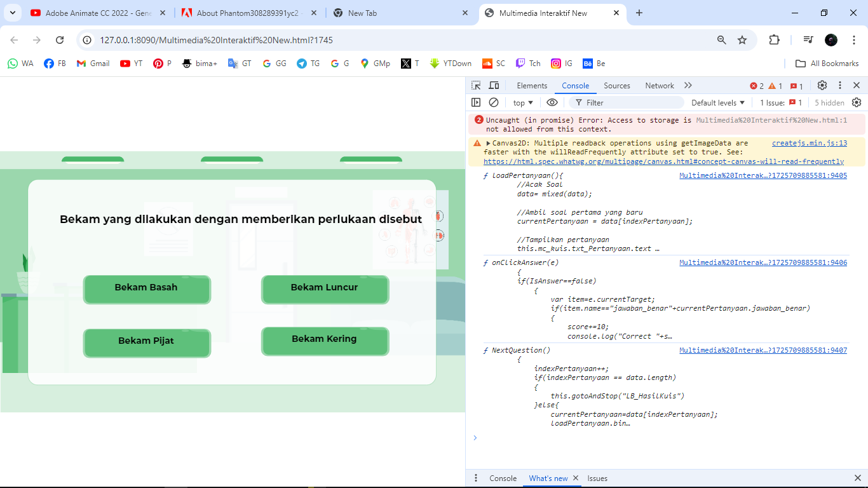Viewport: 868px width, 488px height.
Task: Open the top frame context dropdown
Action: coord(521,102)
